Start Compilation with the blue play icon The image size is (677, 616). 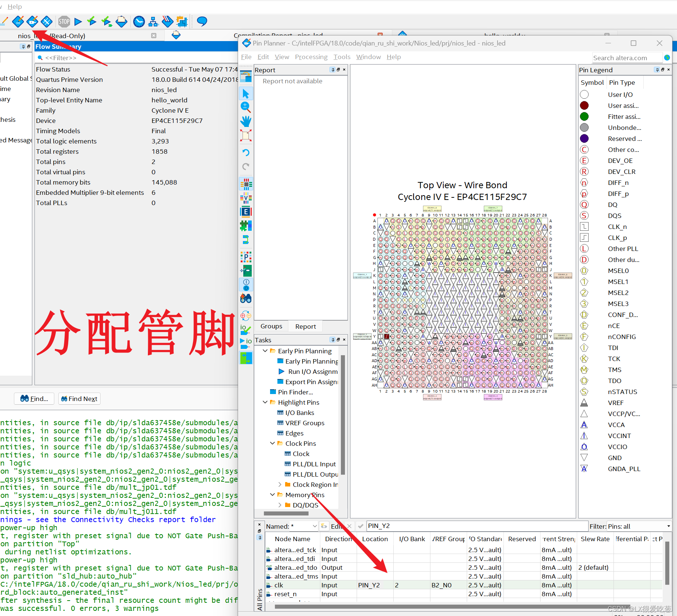tap(78, 22)
